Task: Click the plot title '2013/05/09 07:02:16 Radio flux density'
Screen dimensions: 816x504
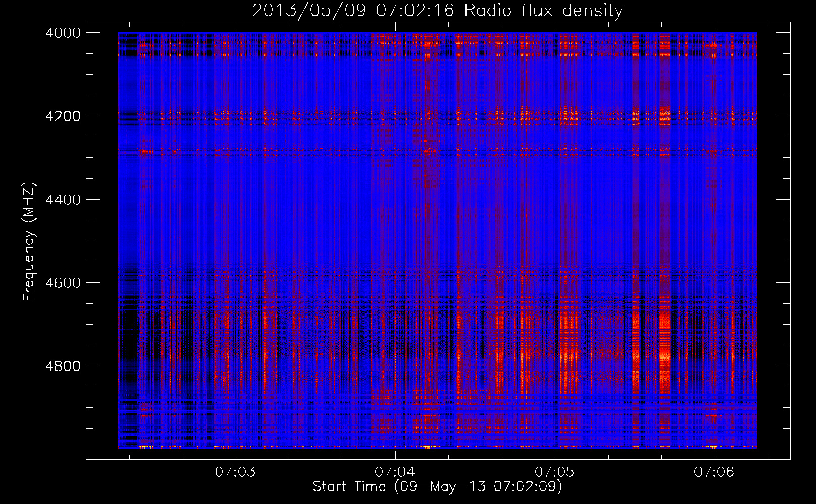Action: pos(437,10)
